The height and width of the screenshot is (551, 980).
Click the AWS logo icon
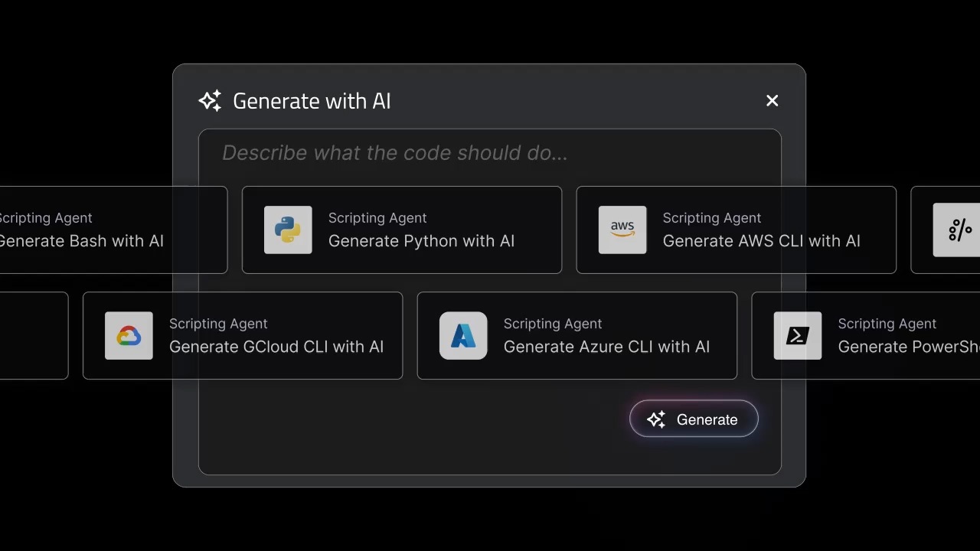(x=622, y=230)
